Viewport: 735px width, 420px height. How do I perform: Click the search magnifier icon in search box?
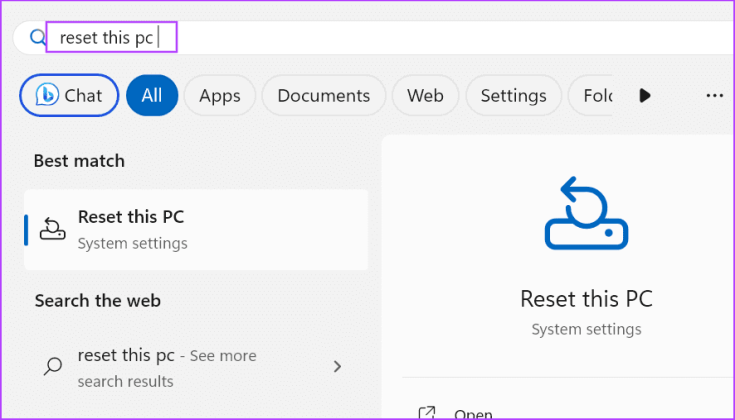coord(38,38)
